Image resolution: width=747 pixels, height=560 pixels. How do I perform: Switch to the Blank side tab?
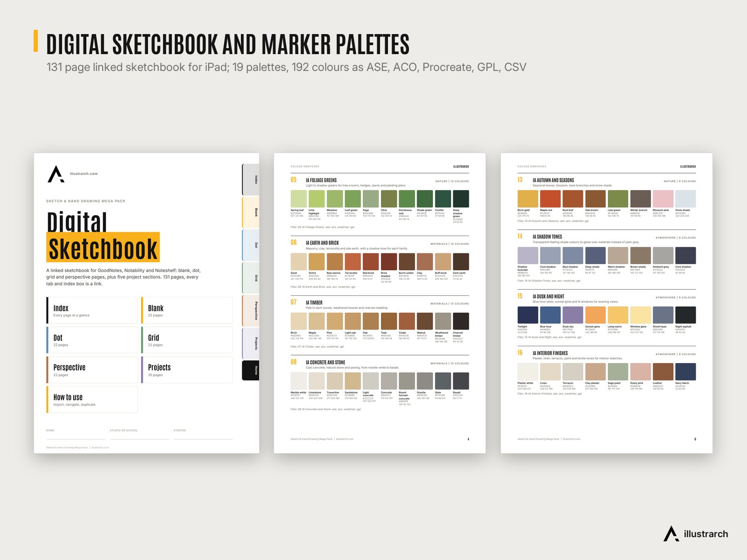pos(251,212)
